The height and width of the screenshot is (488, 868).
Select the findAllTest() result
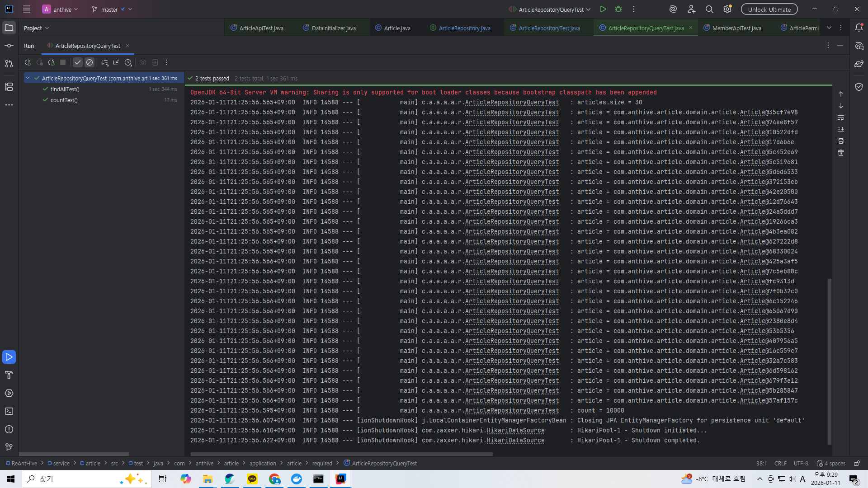(65, 89)
